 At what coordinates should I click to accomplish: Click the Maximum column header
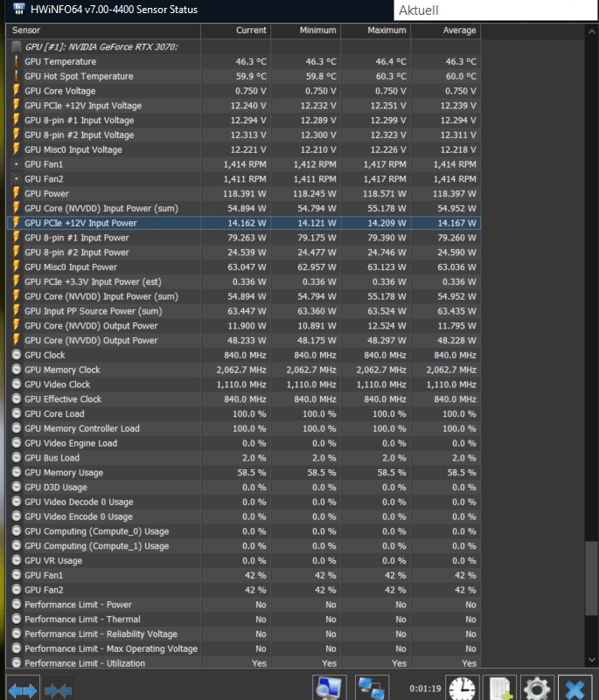376,31
